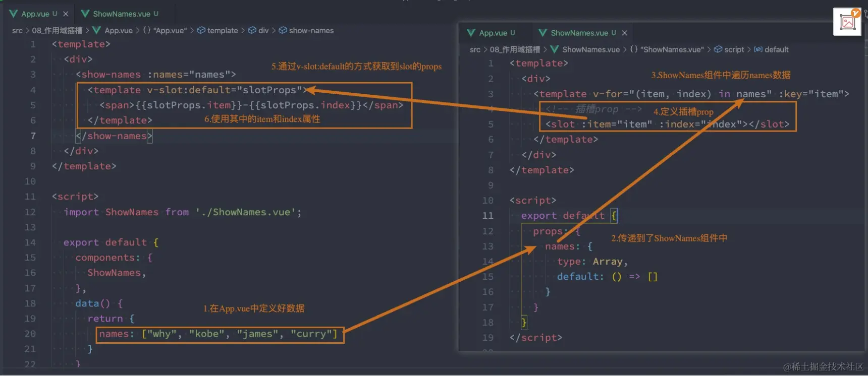Click 'type: Array,' line in right editor

[x=592, y=262]
